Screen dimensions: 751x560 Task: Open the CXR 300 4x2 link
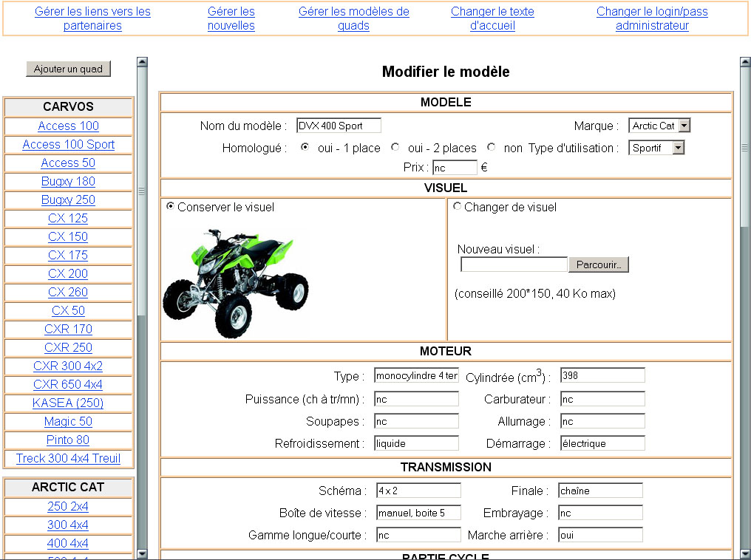(68, 366)
